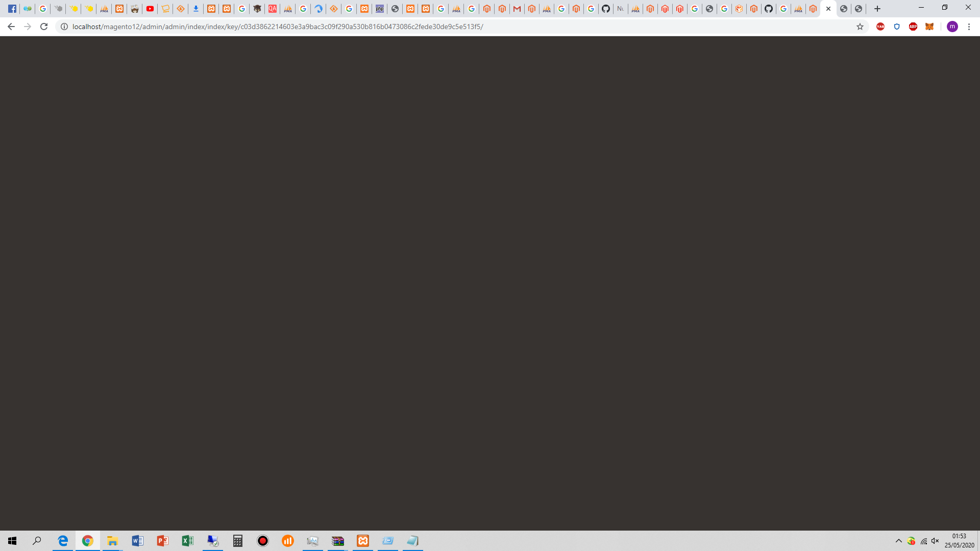
Task: Toggle the muted volume tray icon
Action: pyautogui.click(x=935, y=541)
